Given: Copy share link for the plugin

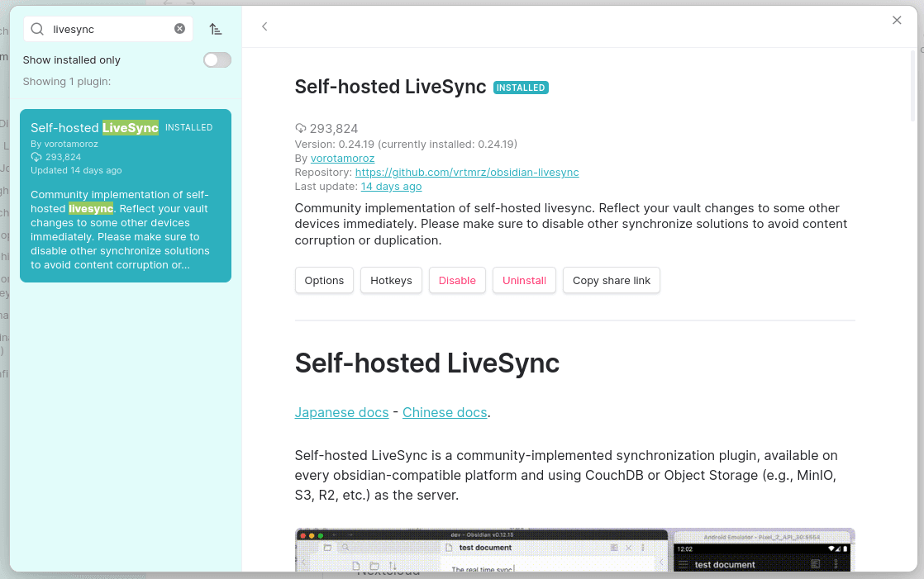Looking at the screenshot, I should pyautogui.click(x=612, y=280).
